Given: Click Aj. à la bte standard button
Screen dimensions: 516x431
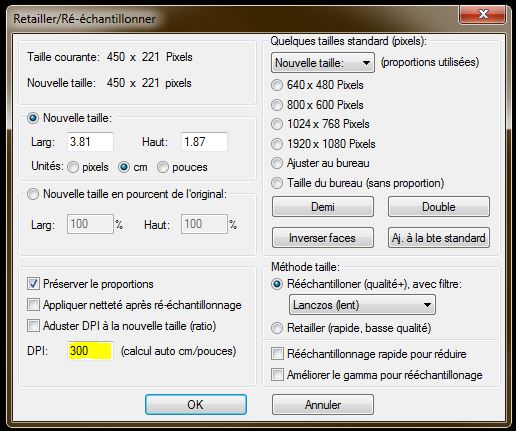Looking at the screenshot, I should 439,238.
